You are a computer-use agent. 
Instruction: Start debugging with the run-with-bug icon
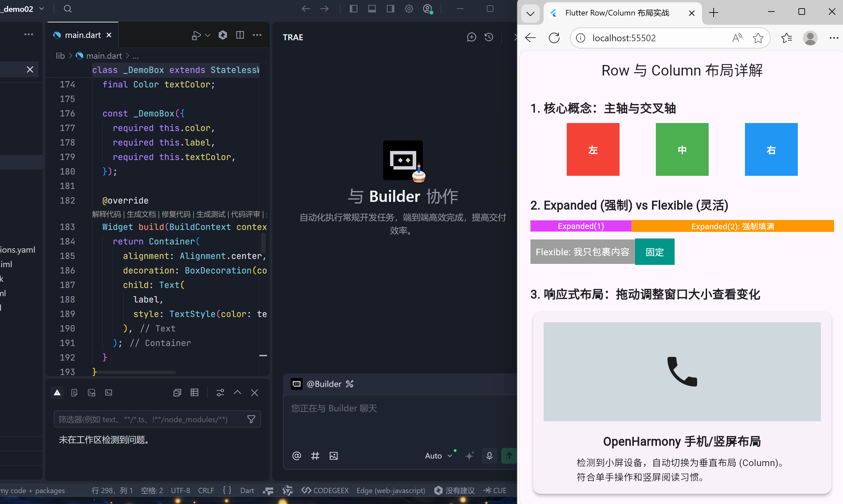(196, 35)
